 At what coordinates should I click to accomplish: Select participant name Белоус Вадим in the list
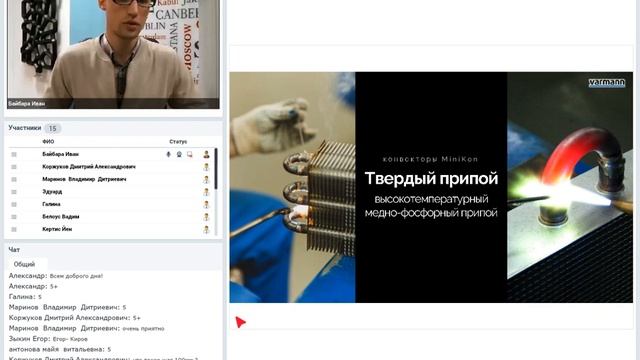pos(61,217)
